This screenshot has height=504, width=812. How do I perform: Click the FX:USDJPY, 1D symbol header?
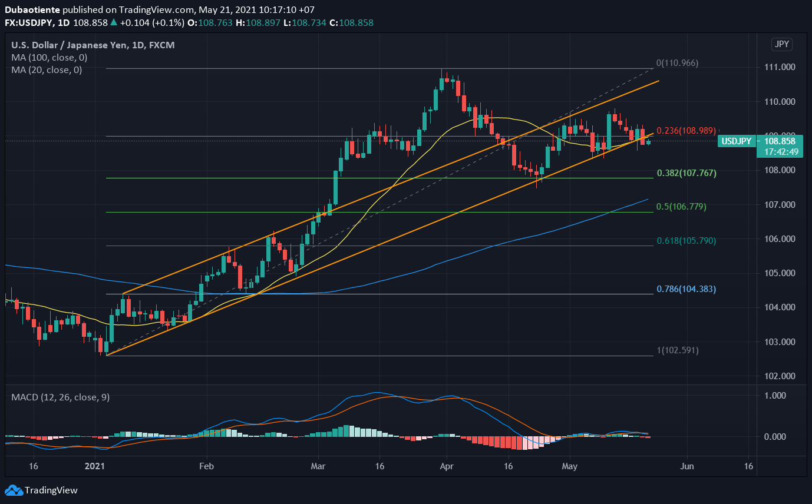tap(37, 23)
